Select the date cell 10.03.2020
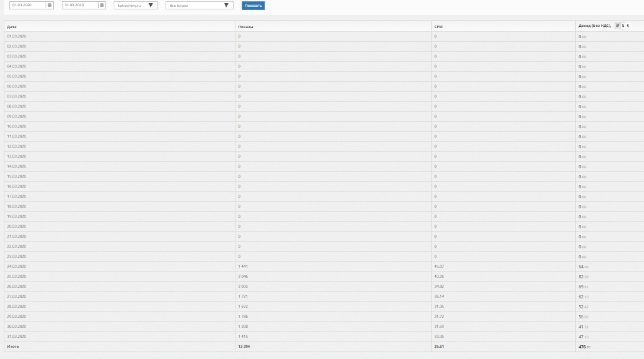Viewport: 644px width, 359px height. tap(16, 126)
